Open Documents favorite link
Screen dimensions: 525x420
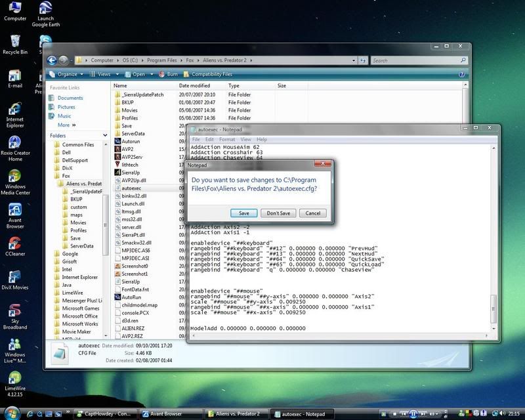click(70, 98)
